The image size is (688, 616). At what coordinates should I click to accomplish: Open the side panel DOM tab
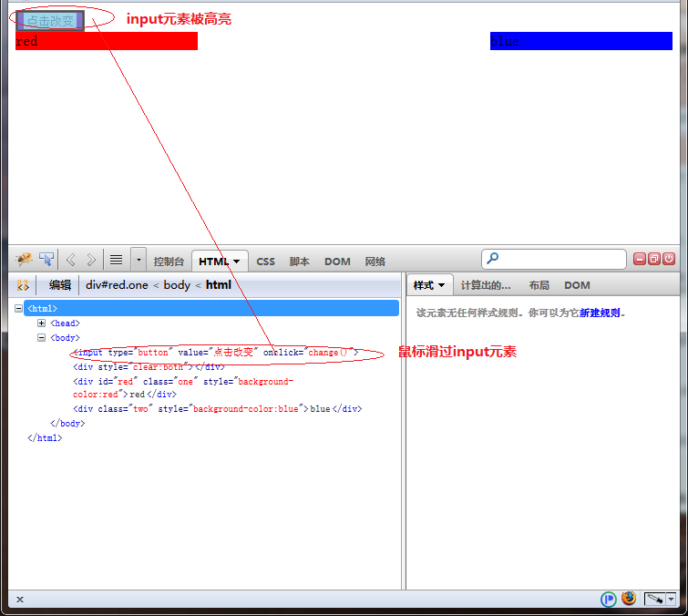[577, 285]
